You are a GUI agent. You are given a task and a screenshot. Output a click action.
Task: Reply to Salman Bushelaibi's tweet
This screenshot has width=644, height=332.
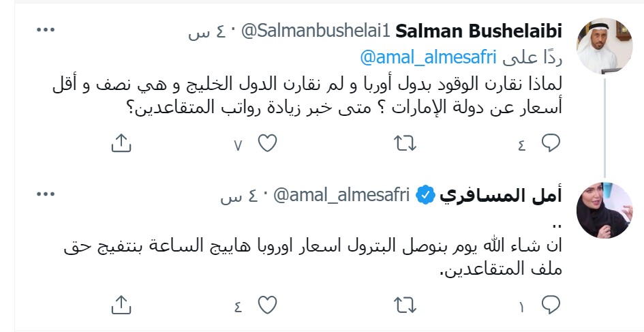tap(551, 142)
